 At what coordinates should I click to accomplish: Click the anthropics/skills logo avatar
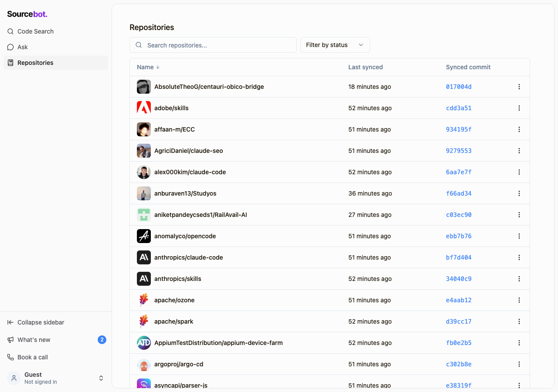pos(144,279)
